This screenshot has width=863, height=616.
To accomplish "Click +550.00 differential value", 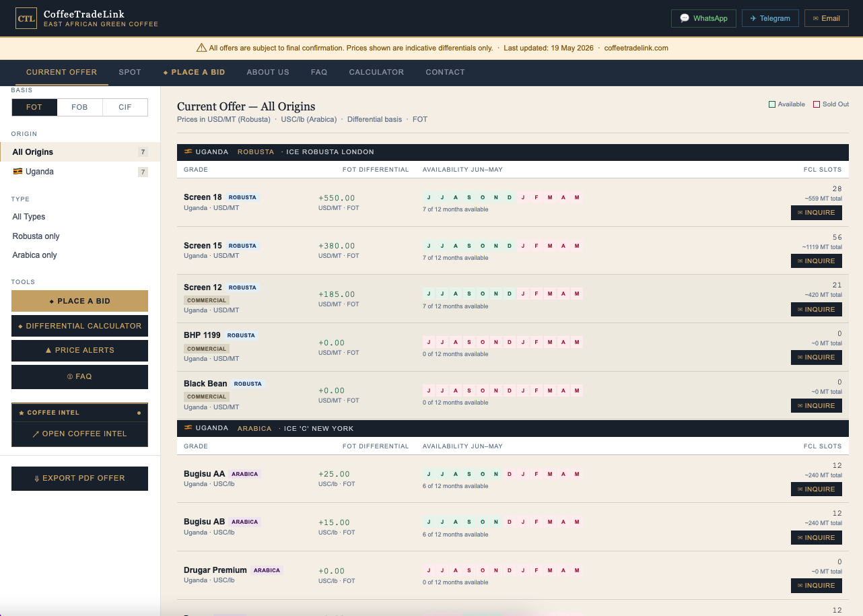I will pos(337,198).
